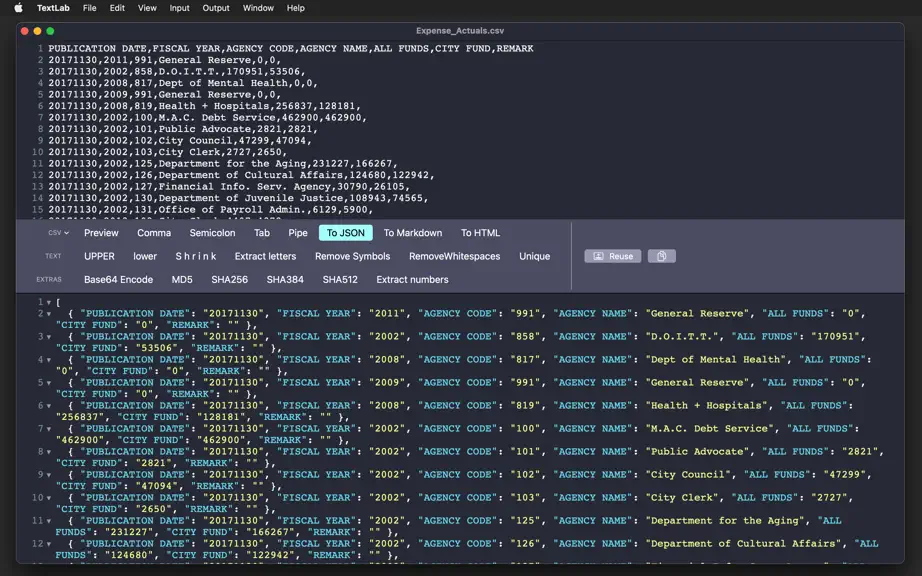Click RemoveWhitespaces
Viewport: 922px width, 576px height.
[455, 256]
